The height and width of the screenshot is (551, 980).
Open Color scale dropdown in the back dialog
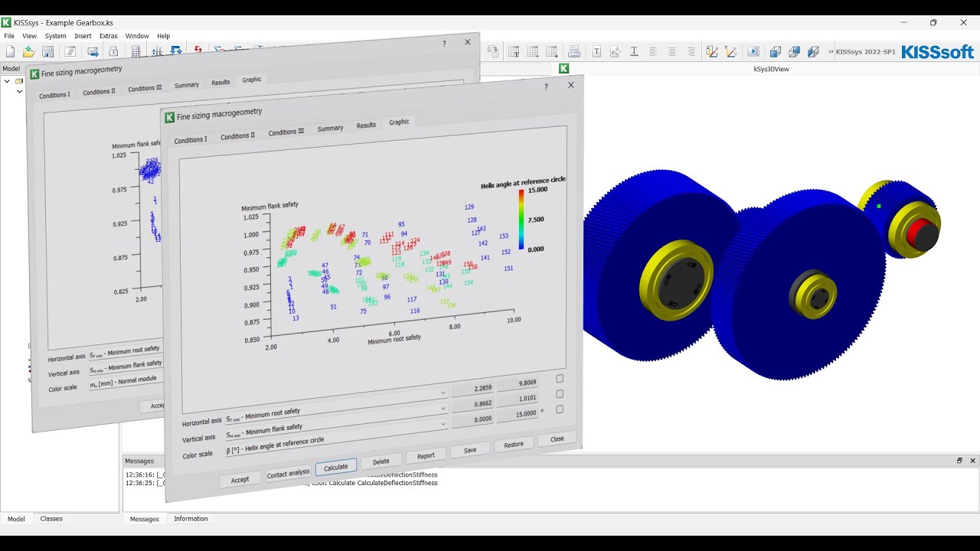[126, 381]
